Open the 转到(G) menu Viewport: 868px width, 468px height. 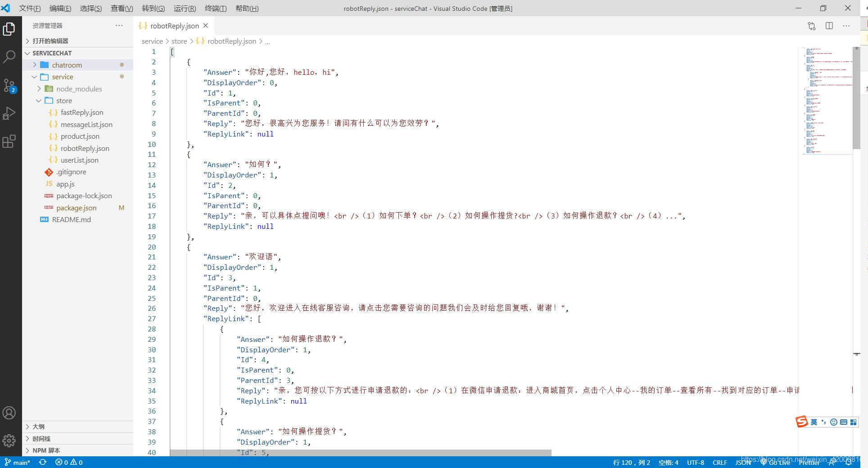tap(153, 8)
